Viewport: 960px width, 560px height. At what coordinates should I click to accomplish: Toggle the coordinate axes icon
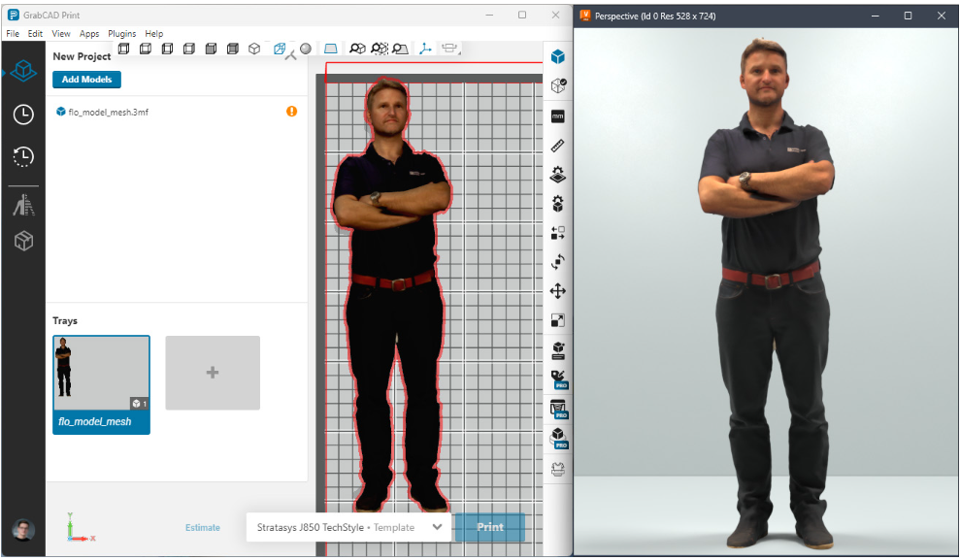(425, 49)
